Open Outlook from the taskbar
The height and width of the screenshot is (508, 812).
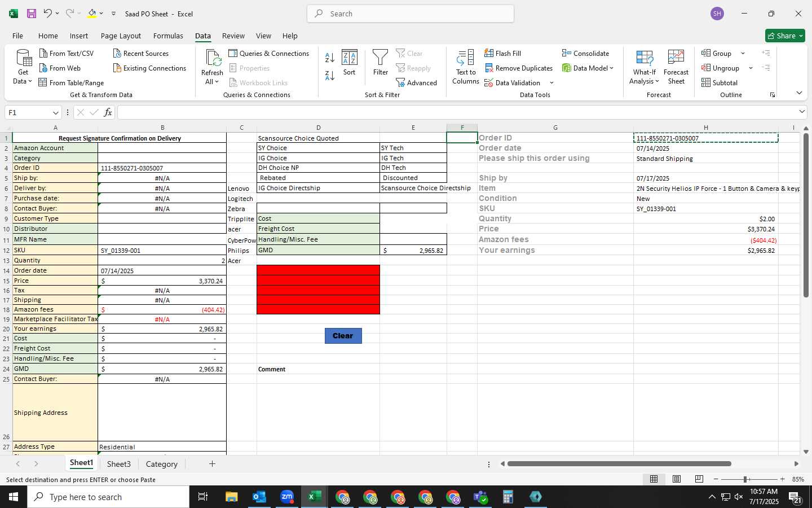tap(259, 497)
